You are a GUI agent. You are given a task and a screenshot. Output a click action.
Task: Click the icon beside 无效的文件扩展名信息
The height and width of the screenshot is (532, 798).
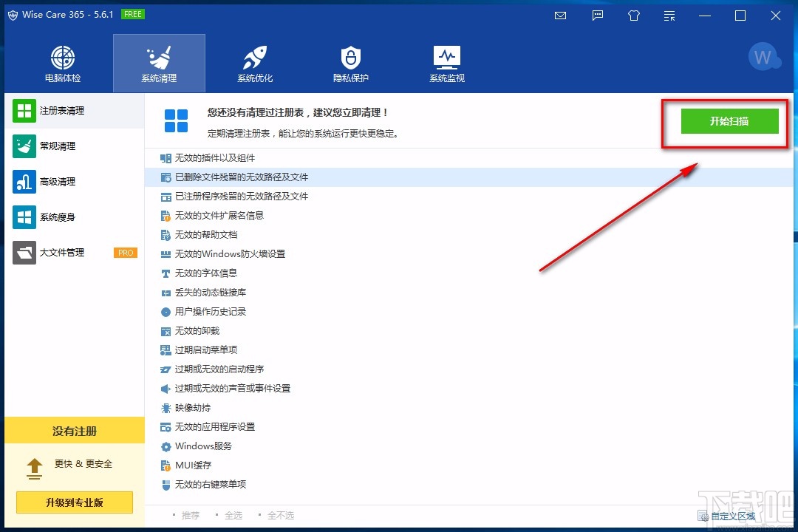click(166, 216)
